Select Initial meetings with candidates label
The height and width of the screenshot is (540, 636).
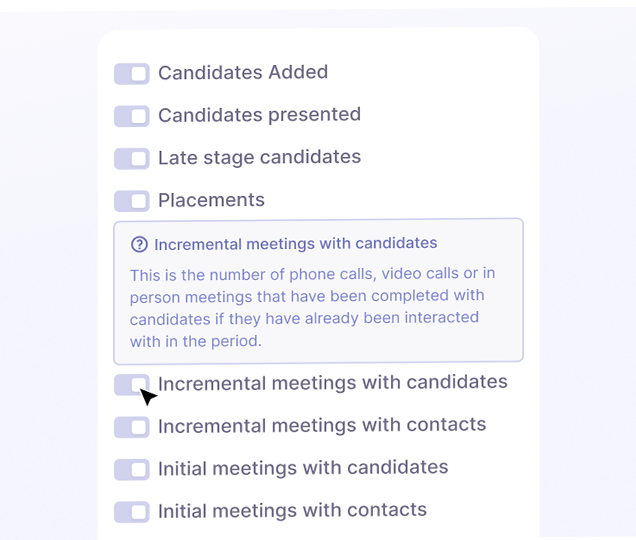[x=303, y=467]
